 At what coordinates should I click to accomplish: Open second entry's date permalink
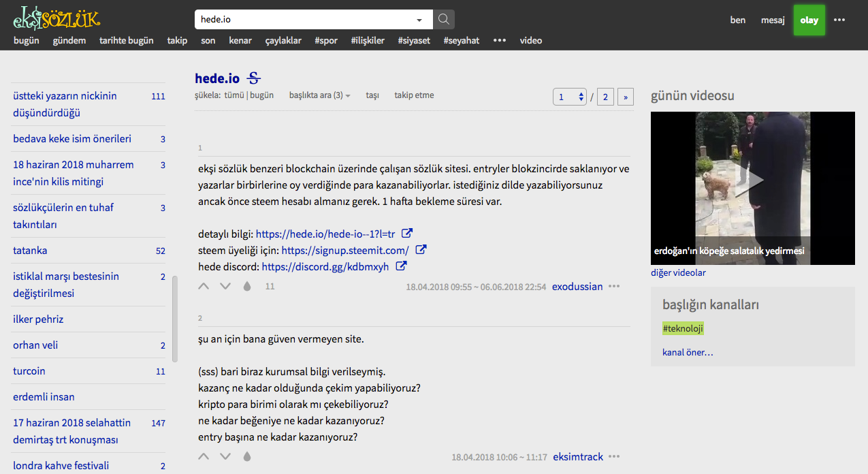(x=499, y=457)
